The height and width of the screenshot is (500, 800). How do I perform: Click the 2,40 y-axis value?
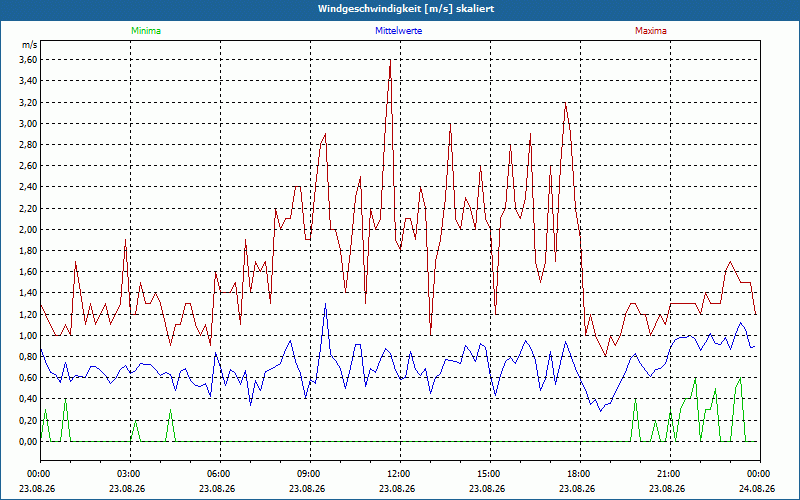[29, 187]
